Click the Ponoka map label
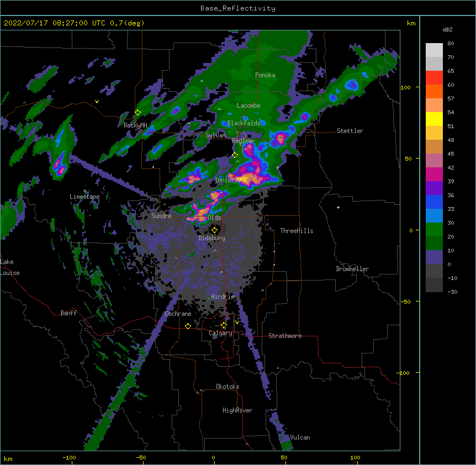 click(x=265, y=75)
